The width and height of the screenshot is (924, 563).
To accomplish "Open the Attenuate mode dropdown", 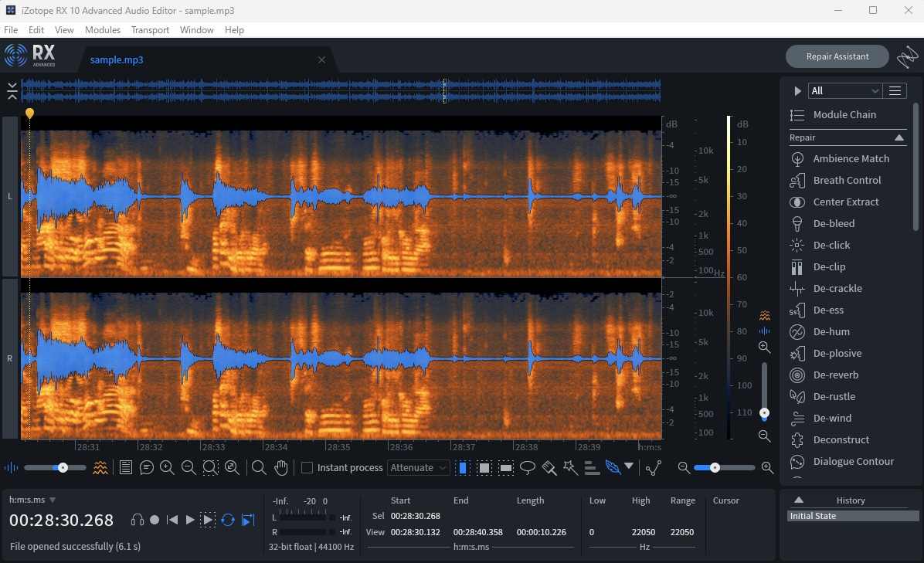I will tap(418, 467).
